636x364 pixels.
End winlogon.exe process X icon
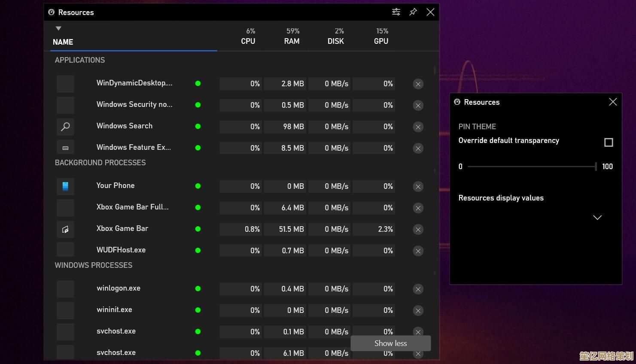[x=418, y=289]
